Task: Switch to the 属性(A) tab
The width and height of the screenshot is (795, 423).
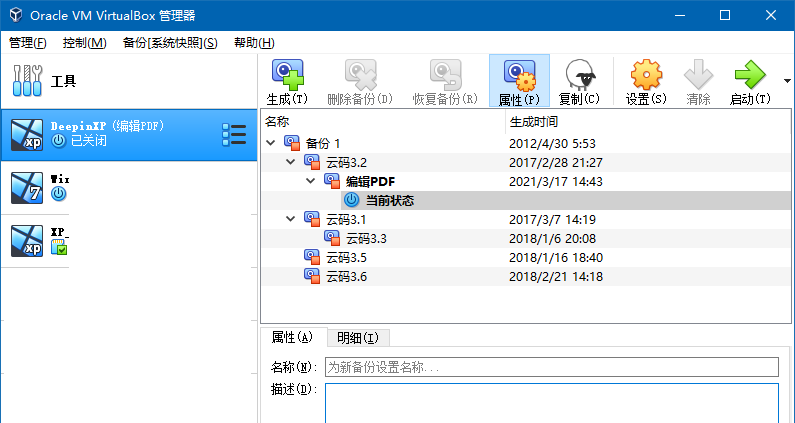Action: click(x=293, y=337)
